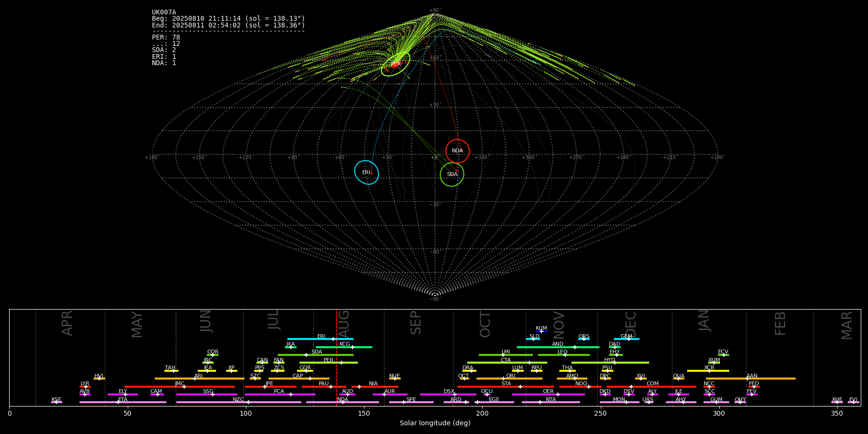This screenshot has height=434, width=868.
Task: Click the PER radiant ellipse on the sky map
Action: point(395,64)
